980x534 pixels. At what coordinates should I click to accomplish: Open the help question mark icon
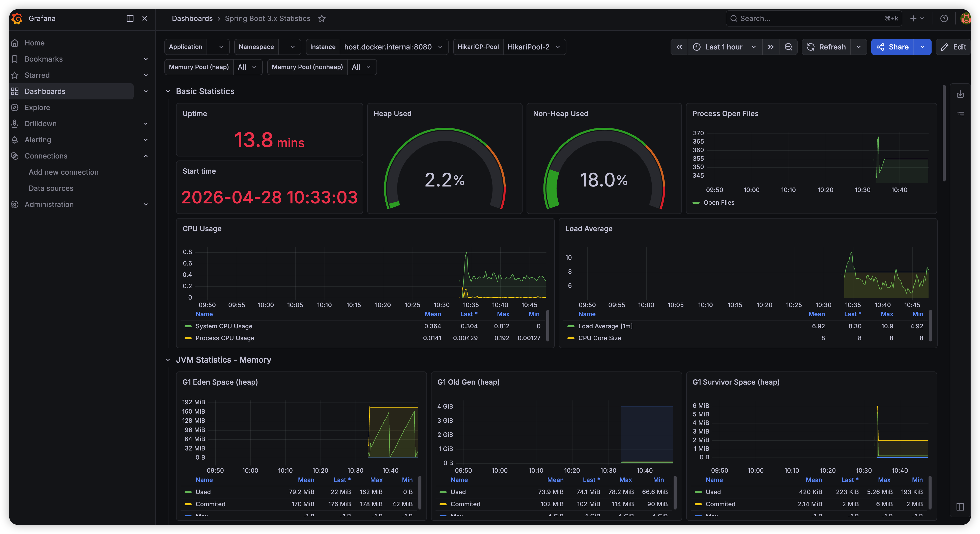944,18
